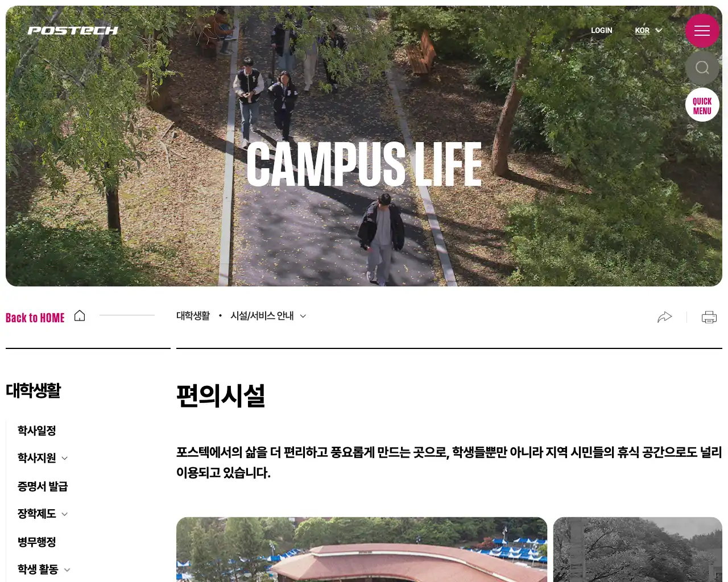This screenshot has height=582, width=728.
Task: Click the print page icon
Action: pyautogui.click(x=709, y=317)
